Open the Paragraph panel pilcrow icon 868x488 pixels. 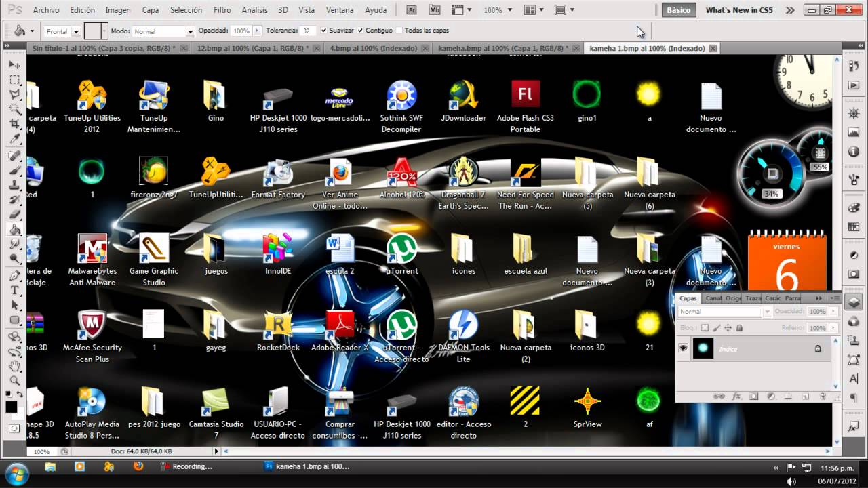click(x=854, y=399)
